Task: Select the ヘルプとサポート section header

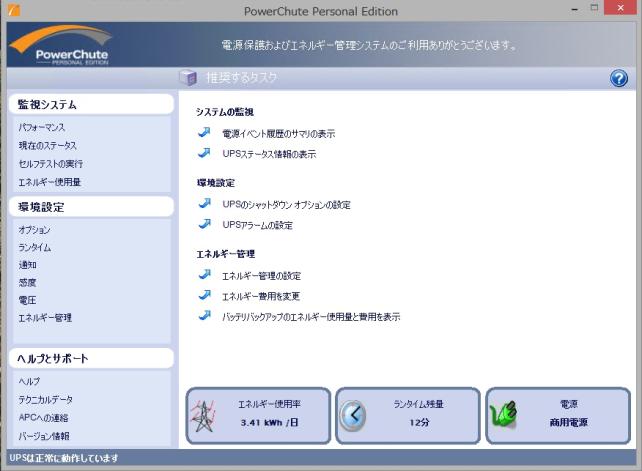Action: click(x=91, y=358)
